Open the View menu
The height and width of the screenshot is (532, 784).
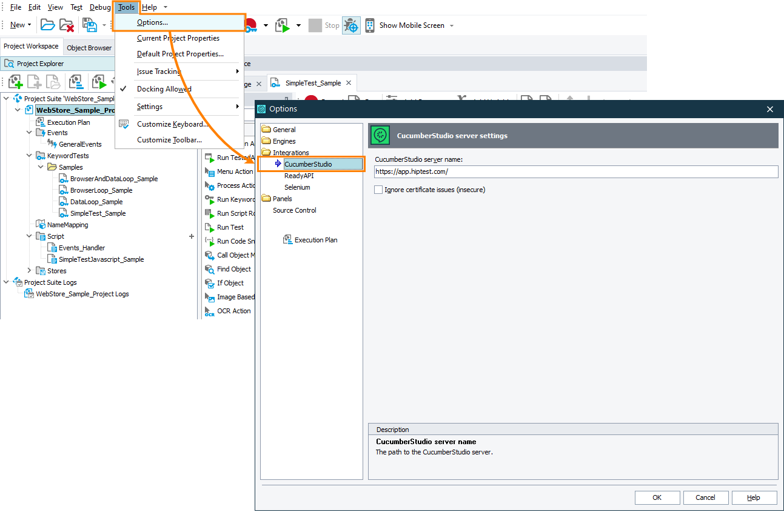(55, 7)
